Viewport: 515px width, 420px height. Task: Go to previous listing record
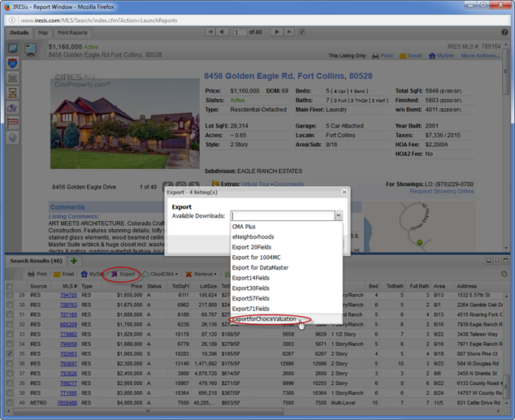[x=222, y=32]
